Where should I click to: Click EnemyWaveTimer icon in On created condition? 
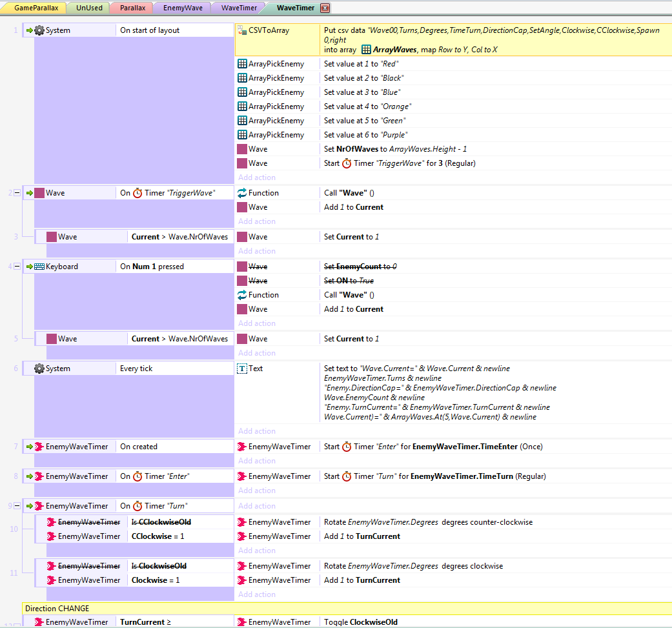click(x=39, y=447)
